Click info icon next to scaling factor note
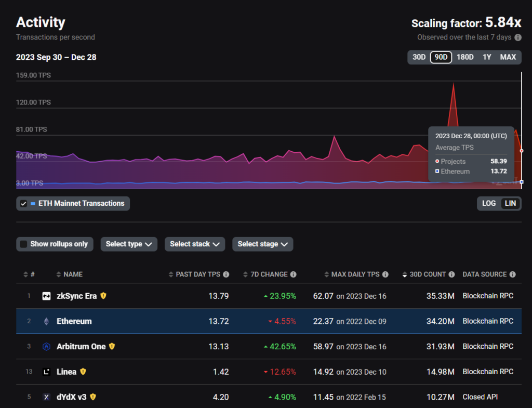The width and height of the screenshot is (532, 408). 518,37
